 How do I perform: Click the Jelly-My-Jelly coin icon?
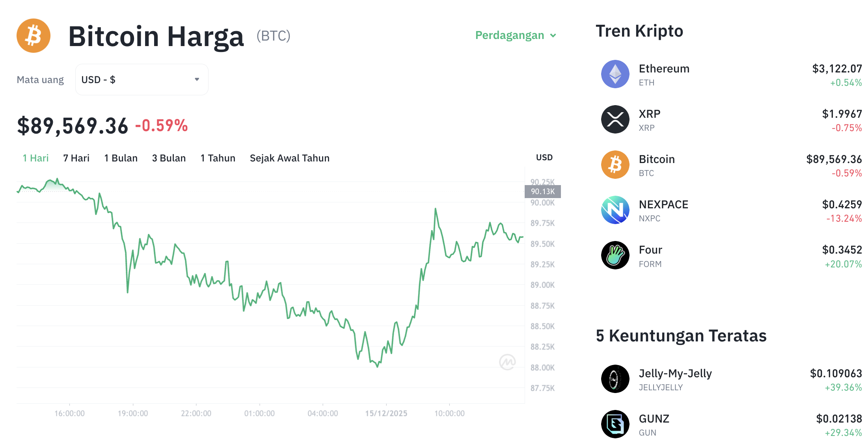click(615, 379)
